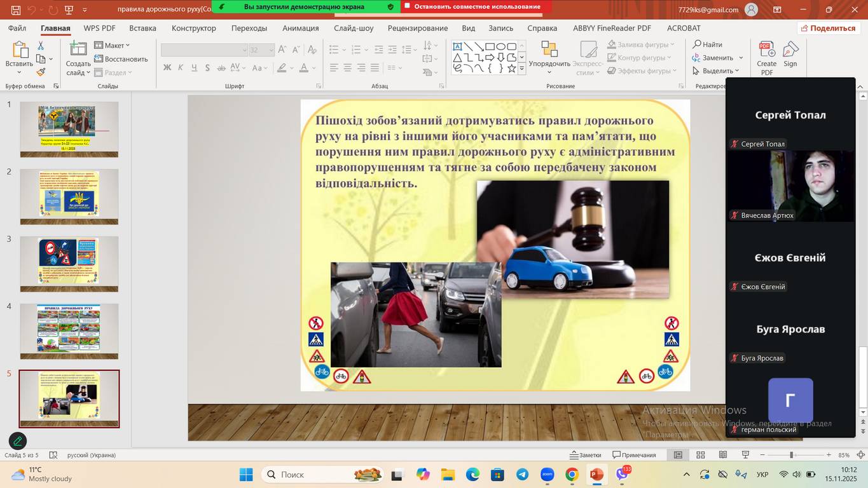Toggle Reading view in status bar

tap(723, 455)
